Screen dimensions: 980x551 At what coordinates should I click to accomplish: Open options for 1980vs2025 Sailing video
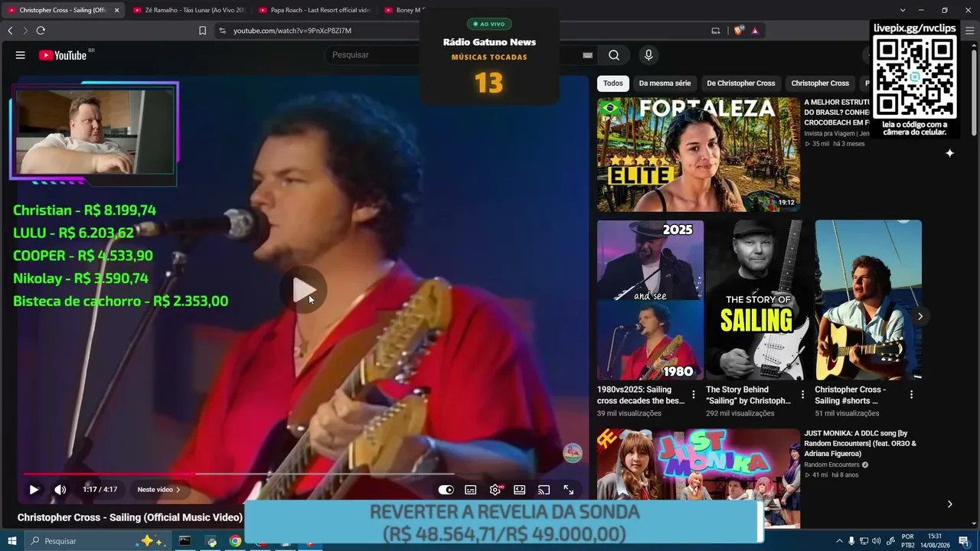click(x=694, y=395)
